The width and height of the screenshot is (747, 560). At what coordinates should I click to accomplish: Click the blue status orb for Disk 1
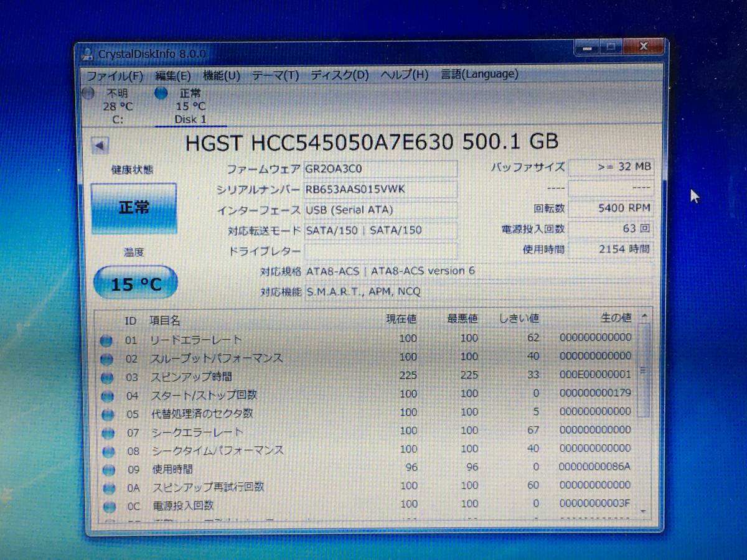161,93
